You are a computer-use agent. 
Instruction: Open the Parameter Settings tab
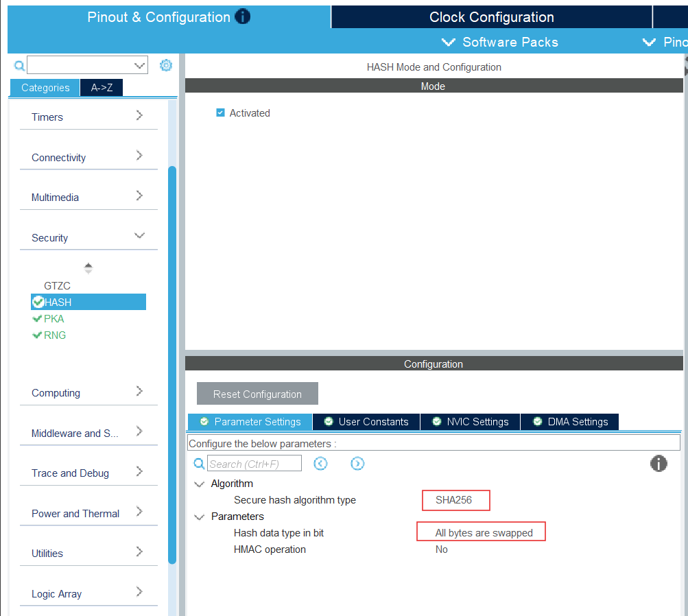coord(250,422)
